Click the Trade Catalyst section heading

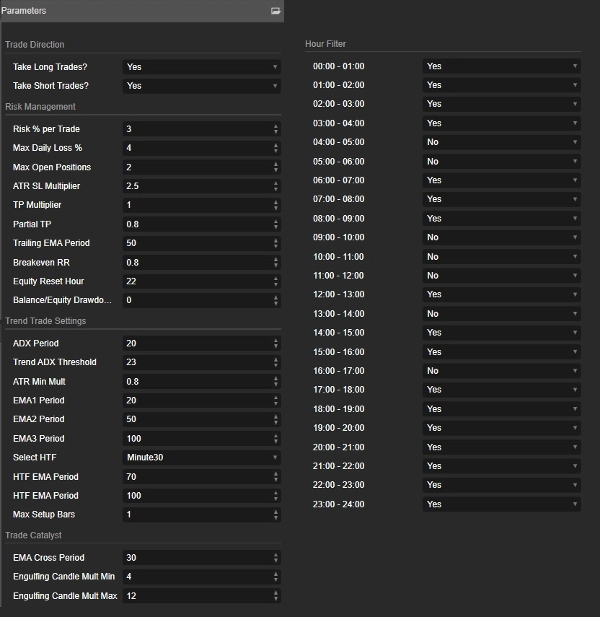pos(33,535)
